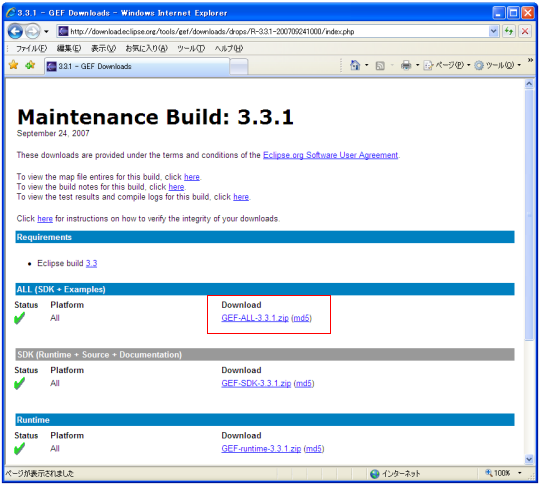Click the vertical scrollbar down arrow
540x485 pixels.
(x=529, y=458)
